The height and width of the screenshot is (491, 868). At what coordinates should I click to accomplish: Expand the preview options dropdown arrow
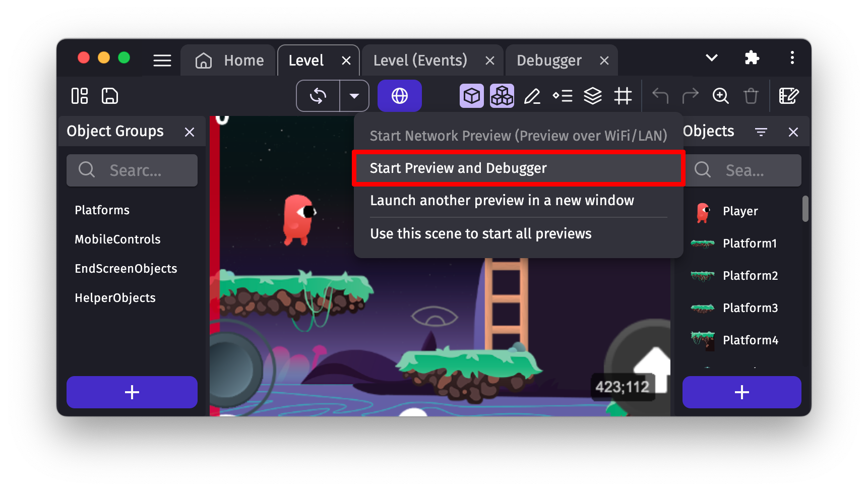[354, 96]
